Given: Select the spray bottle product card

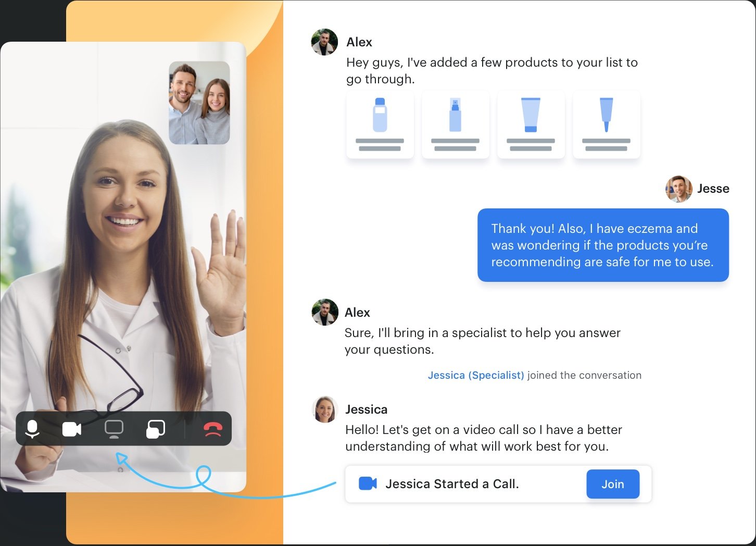Looking at the screenshot, I should [455, 125].
